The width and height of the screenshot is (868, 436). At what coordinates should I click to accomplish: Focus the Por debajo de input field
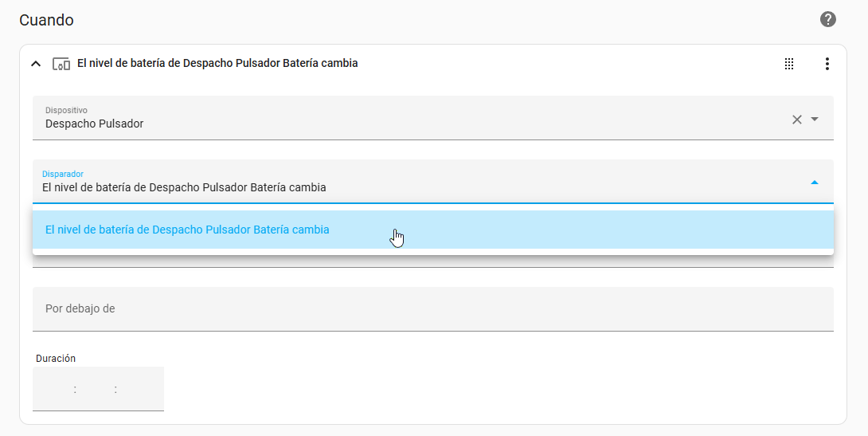(x=433, y=308)
